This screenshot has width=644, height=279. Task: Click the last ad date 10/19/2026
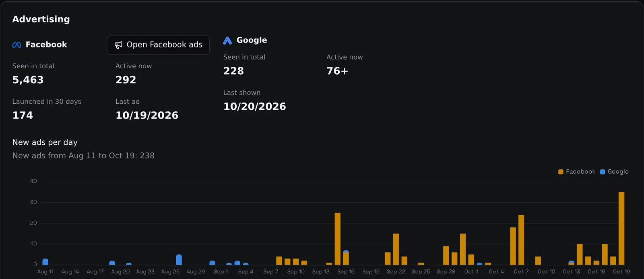[147, 115]
